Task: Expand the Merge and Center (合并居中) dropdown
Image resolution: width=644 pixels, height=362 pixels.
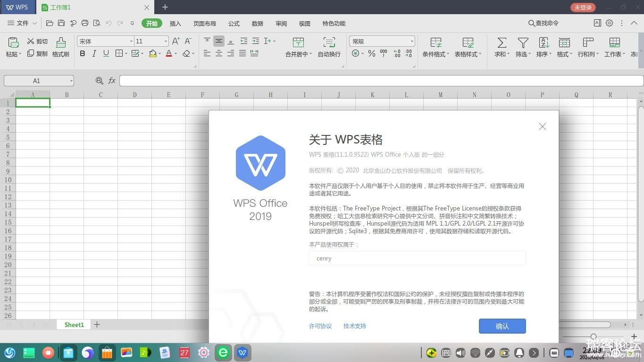Action: (x=310, y=54)
